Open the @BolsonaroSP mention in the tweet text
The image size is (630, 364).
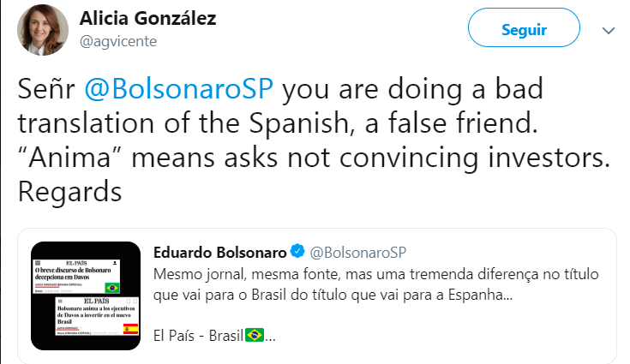(182, 89)
